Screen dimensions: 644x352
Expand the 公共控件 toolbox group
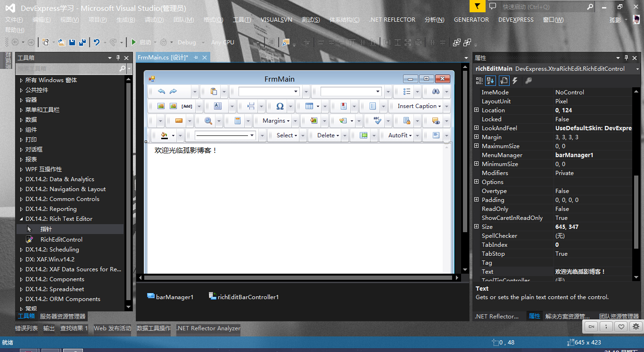coord(21,90)
